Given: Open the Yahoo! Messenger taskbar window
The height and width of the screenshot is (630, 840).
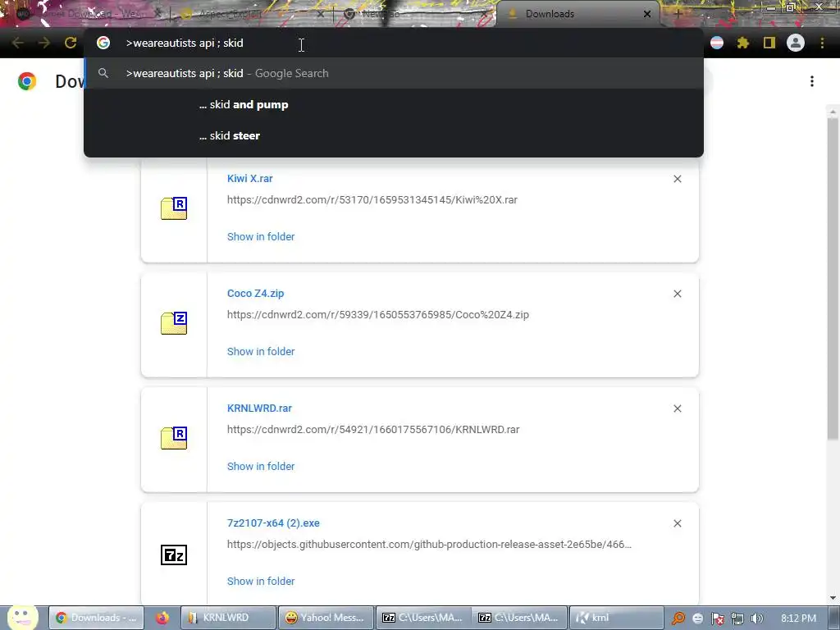Looking at the screenshot, I should click(x=326, y=618).
